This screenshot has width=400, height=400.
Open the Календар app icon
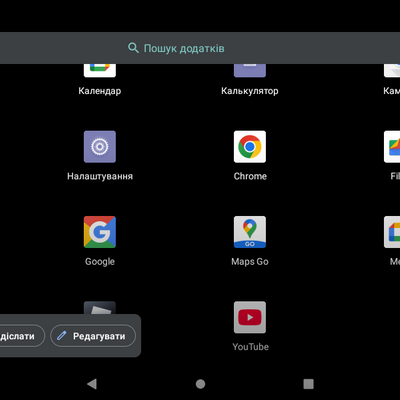(100, 70)
